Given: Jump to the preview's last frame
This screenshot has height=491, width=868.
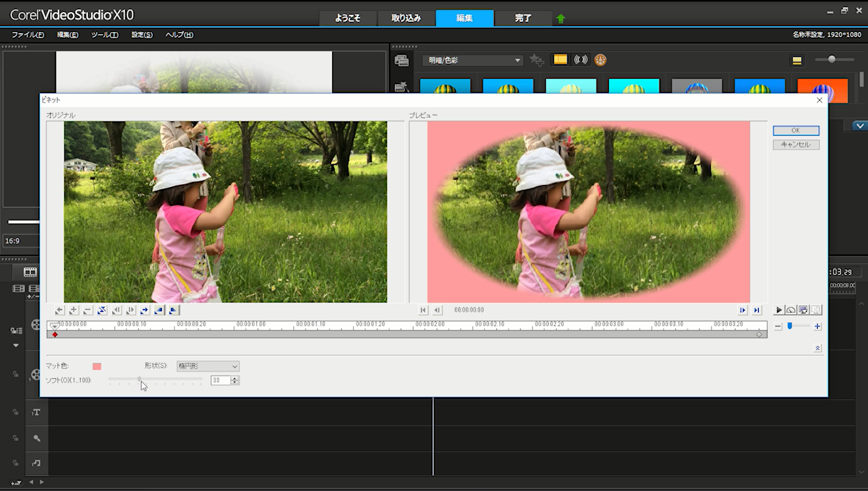Looking at the screenshot, I should (757, 310).
